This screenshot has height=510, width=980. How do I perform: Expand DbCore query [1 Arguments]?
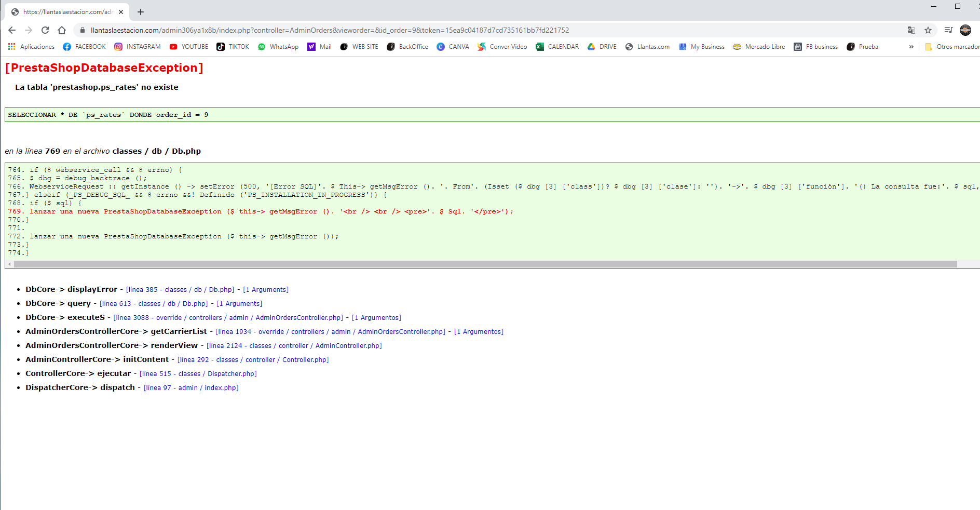click(239, 304)
